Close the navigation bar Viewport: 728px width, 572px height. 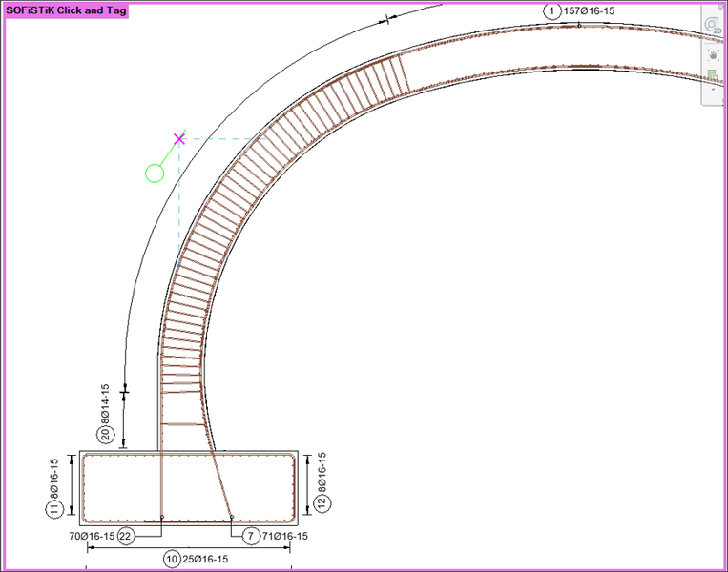720,7
